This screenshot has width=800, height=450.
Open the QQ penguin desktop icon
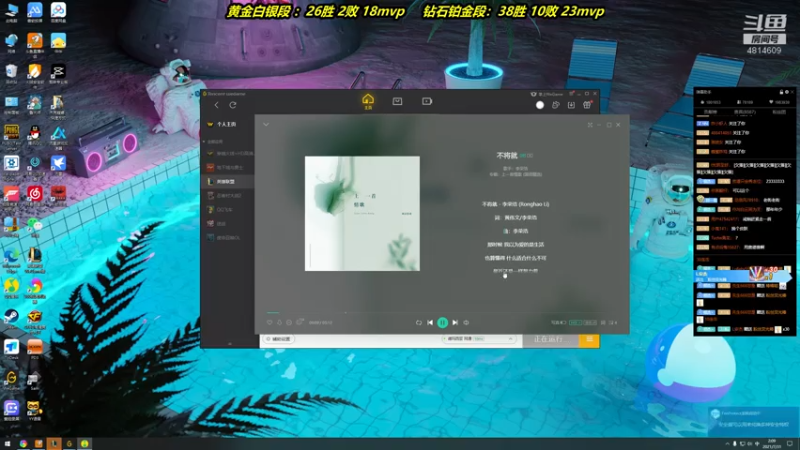(35, 135)
